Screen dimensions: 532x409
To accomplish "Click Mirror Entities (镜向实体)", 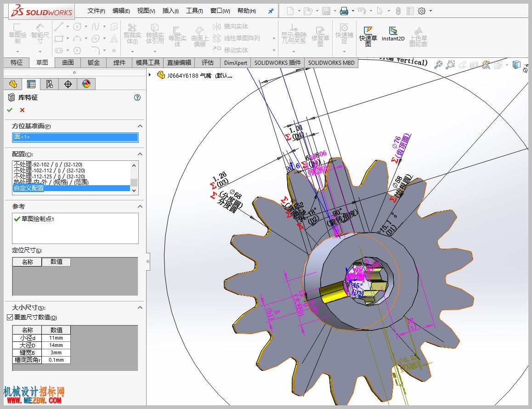I will [230, 27].
